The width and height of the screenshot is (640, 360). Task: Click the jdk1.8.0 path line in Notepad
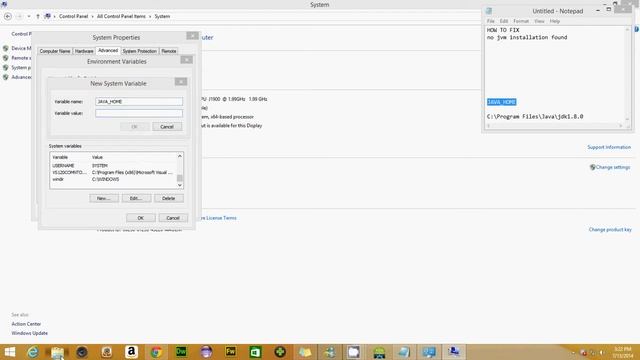(535, 117)
